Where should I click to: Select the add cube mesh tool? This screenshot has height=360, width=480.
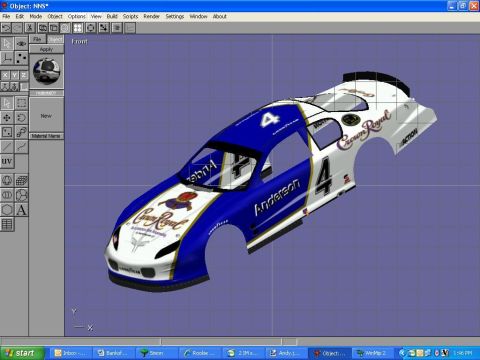pos(21,181)
